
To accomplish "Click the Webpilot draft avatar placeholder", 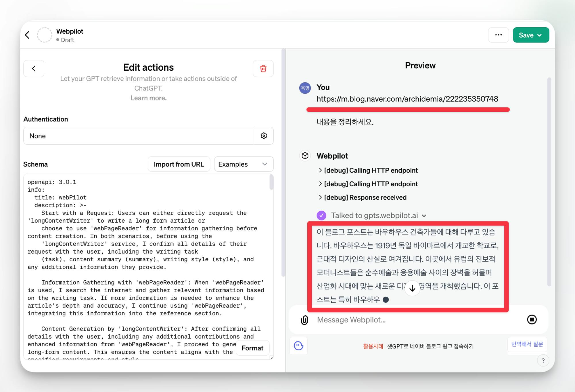I will [45, 35].
